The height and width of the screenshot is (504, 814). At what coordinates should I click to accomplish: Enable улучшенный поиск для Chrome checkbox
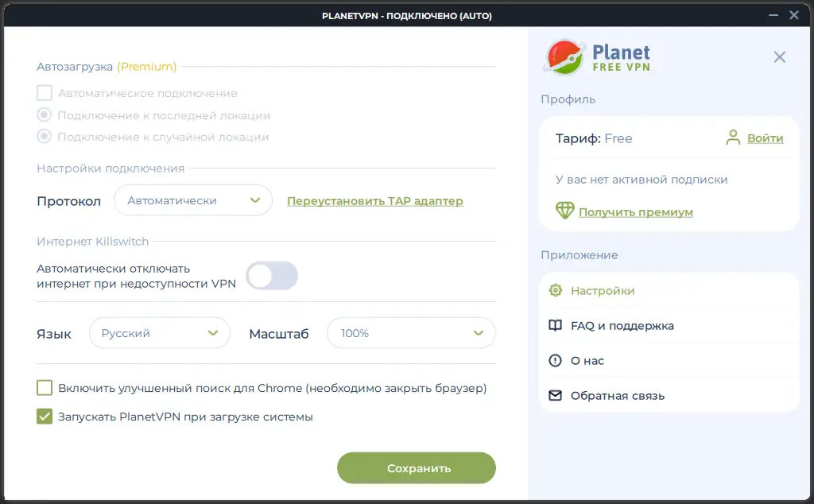45,388
